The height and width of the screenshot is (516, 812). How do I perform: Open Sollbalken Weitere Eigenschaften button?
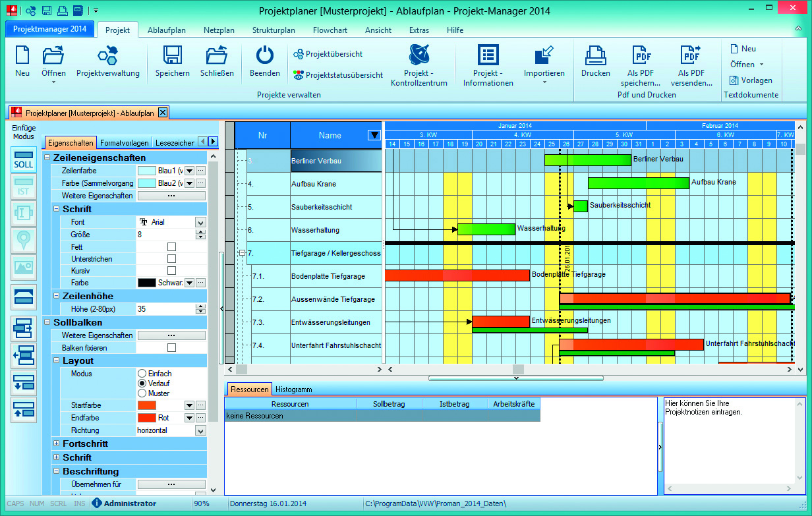[x=171, y=335]
